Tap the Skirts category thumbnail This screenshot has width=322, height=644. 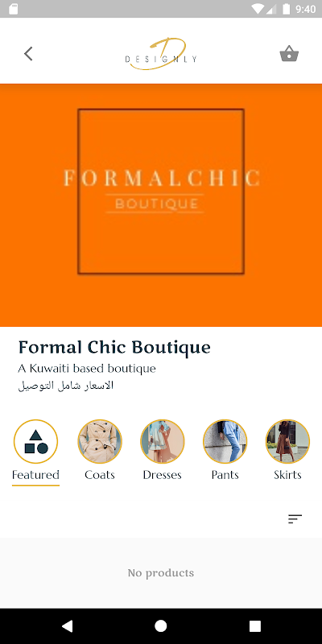(287, 441)
